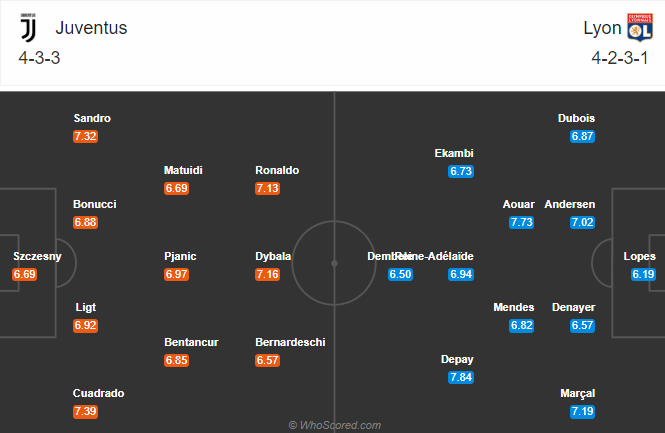Click Marçal's 7.19 rating badge

(582, 411)
